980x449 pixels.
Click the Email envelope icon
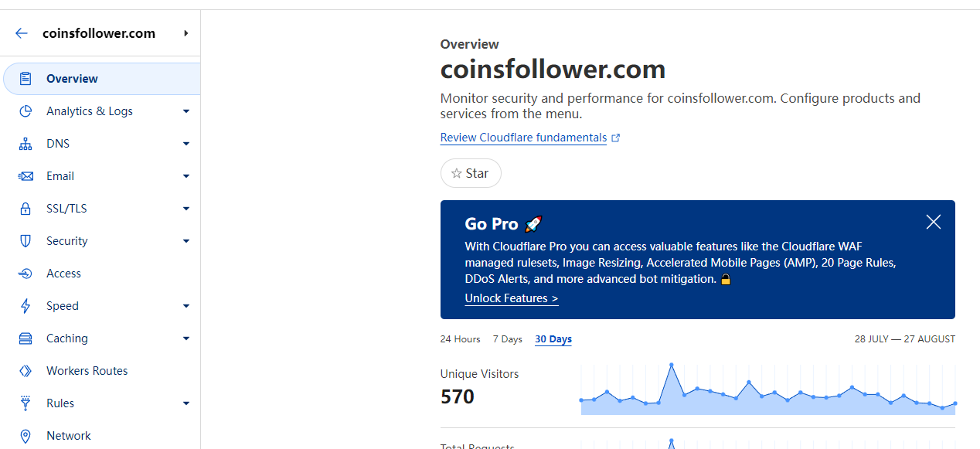[x=26, y=176]
